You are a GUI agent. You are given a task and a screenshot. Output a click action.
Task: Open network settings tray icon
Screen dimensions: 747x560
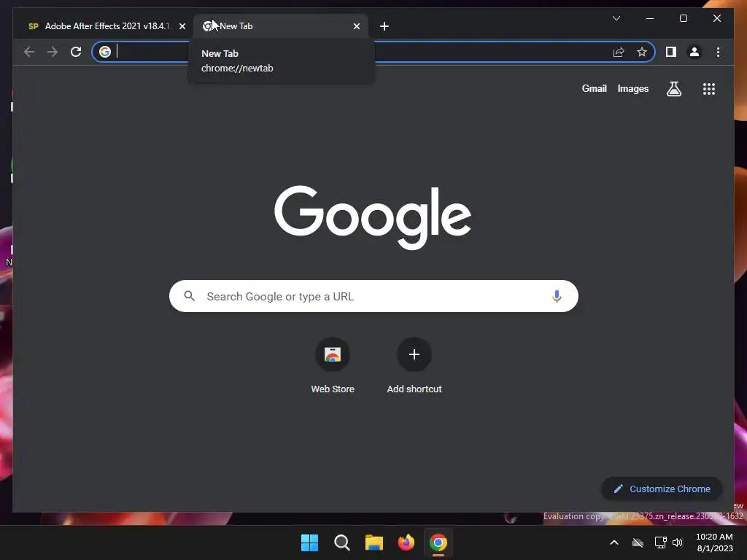(660, 542)
